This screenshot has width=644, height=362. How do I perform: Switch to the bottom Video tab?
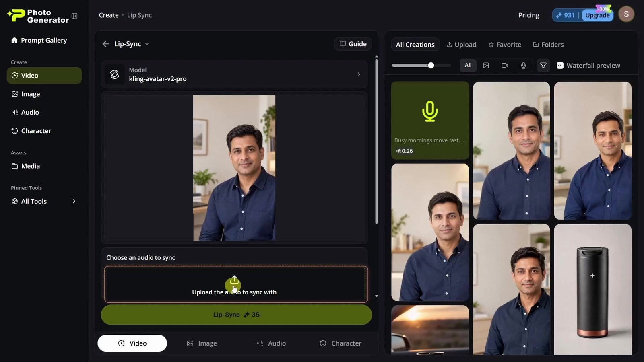point(132,343)
